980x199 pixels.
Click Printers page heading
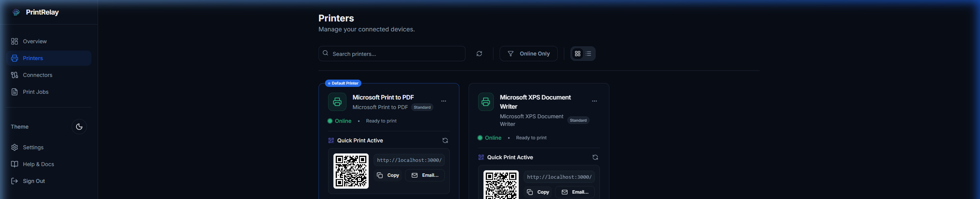[x=336, y=18]
